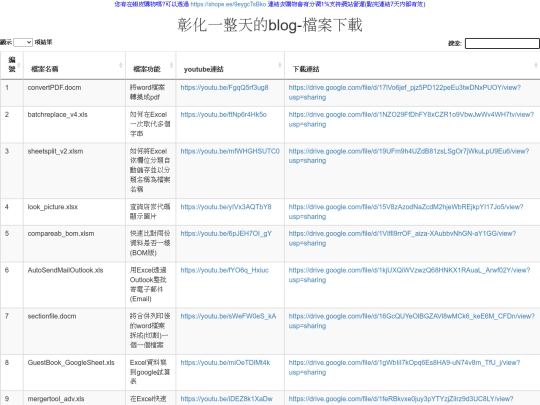Image resolution: width=540 pixels, height=405 pixels.
Task: Open youtube link for sectionfile.docm
Action: point(228,316)
